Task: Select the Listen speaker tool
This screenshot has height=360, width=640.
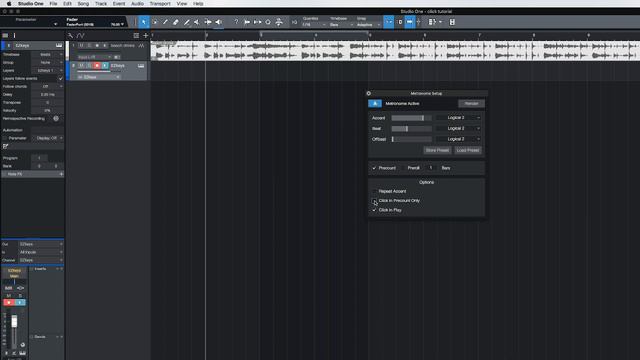Action: point(218,22)
